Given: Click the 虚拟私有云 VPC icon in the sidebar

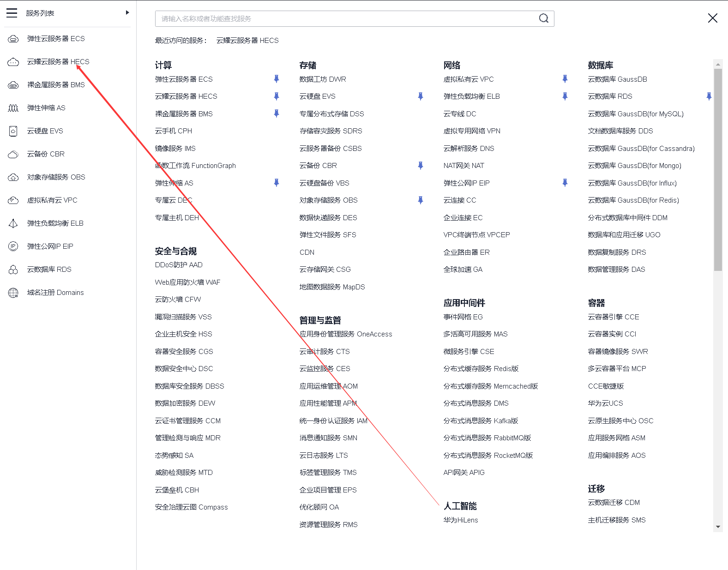Looking at the screenshot, I should pos(13,200).
